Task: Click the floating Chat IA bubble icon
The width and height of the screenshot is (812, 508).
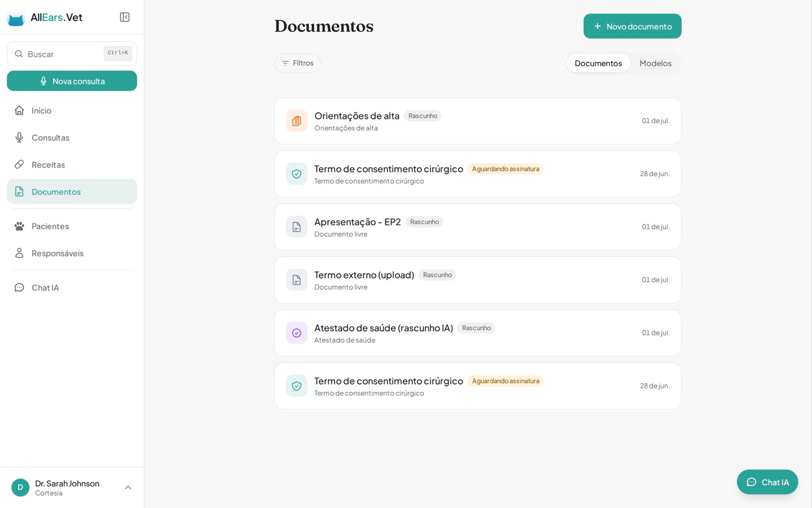Action: 751,482
